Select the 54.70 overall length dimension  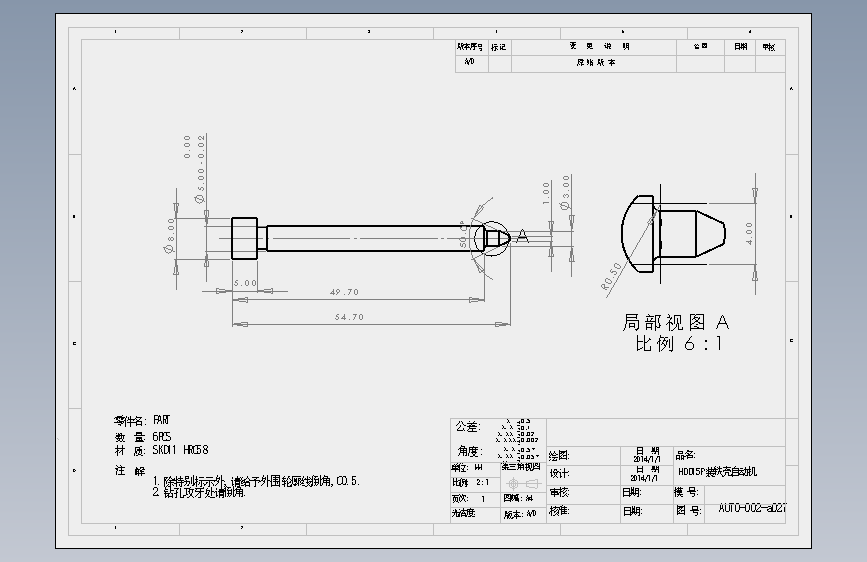(x=349, y=317)
